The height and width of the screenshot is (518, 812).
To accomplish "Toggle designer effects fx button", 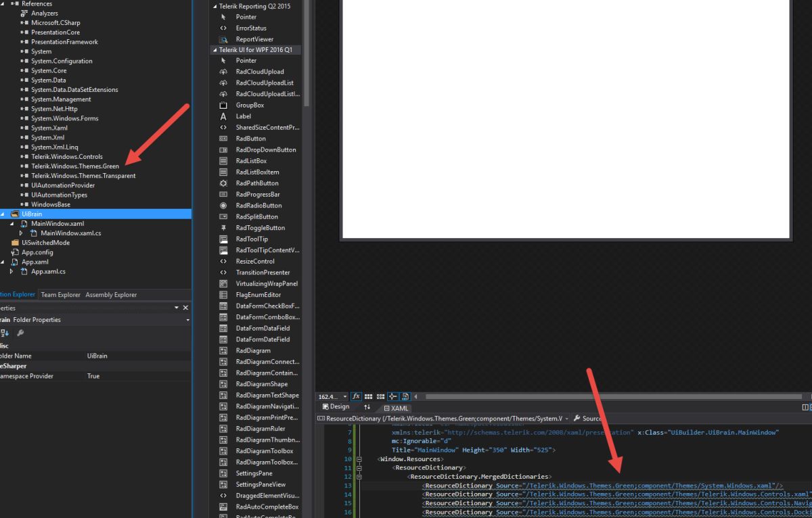I will 357,396.
